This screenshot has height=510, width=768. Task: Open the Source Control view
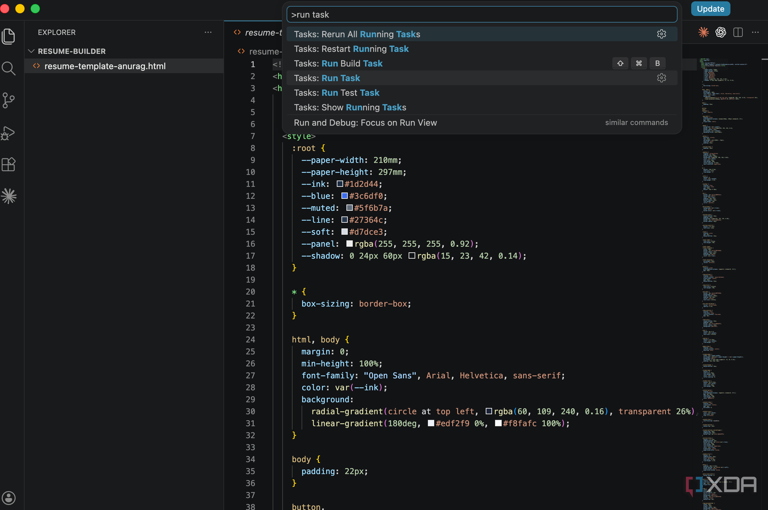pyautogui.click(x=9, y=101)
